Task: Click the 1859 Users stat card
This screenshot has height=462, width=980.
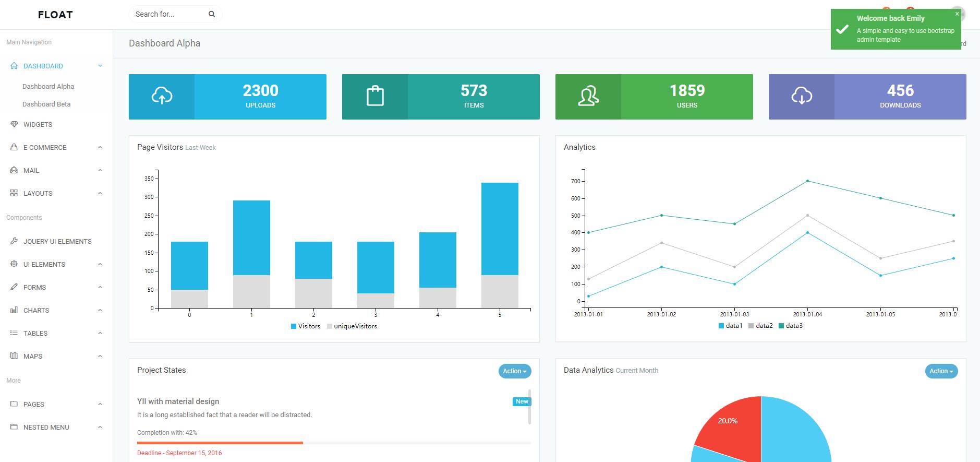Action: pos(654,97)
